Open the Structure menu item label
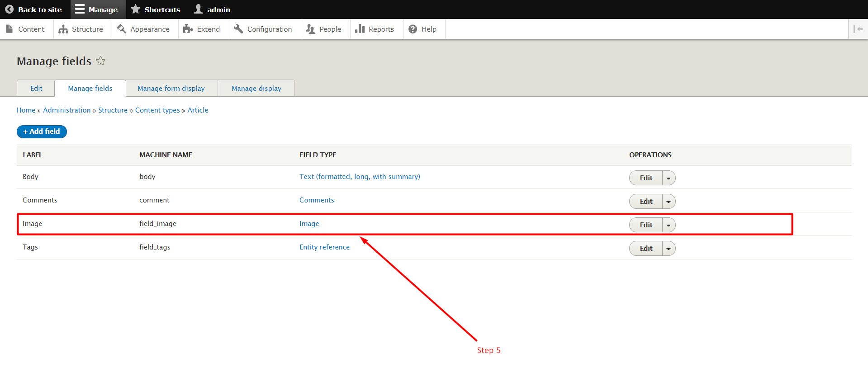This screenshot has height=386, width=868. tap(87, 29)
